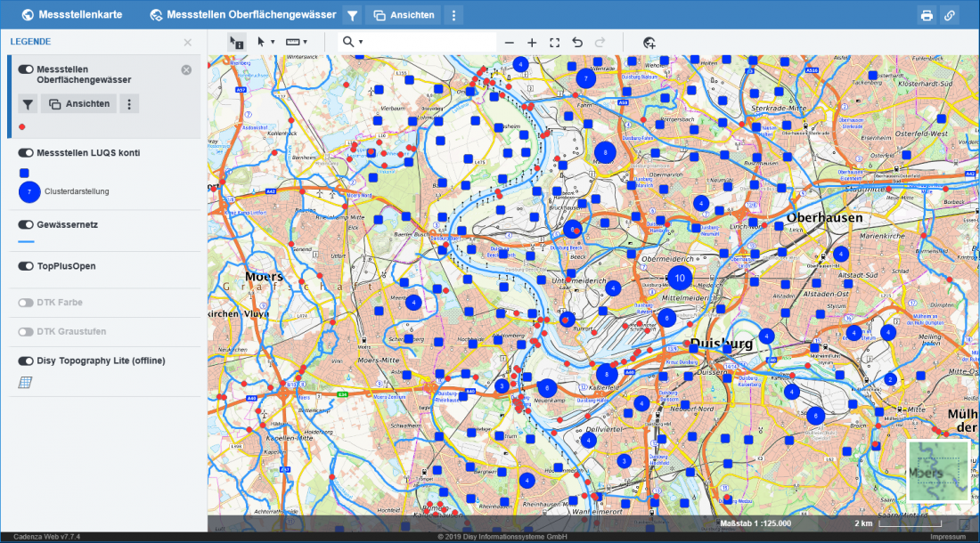980x543 pixels.
Task: Click the full-extent zoom icon
Action: click(x=554, y=42)
